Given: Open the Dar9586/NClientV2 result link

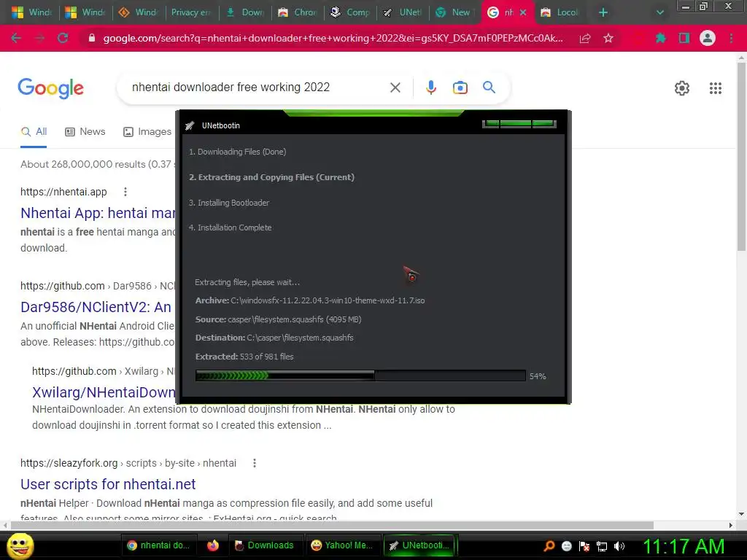Looking at the screenshot, I should (x=96, y=307).
